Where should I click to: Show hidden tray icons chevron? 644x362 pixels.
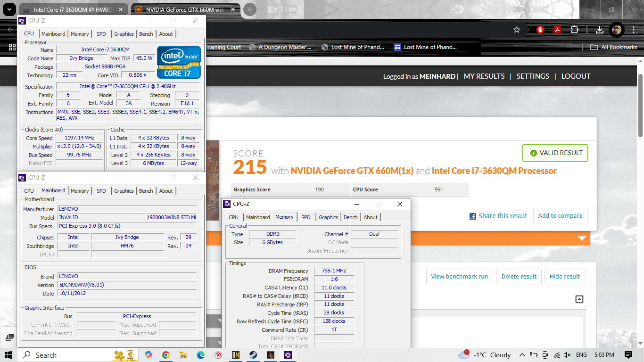coord(522,355)
